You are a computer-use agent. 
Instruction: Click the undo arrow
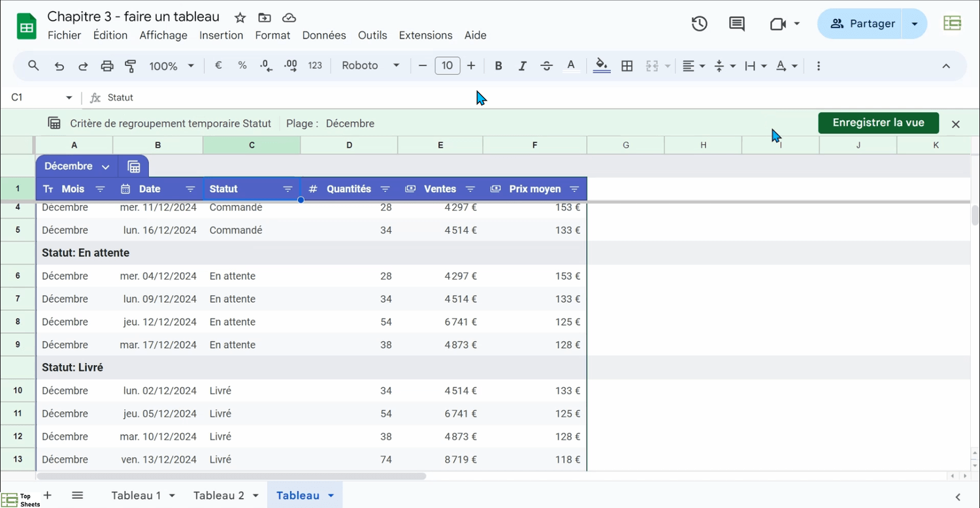pyautogui.click(x=59, y=66)
